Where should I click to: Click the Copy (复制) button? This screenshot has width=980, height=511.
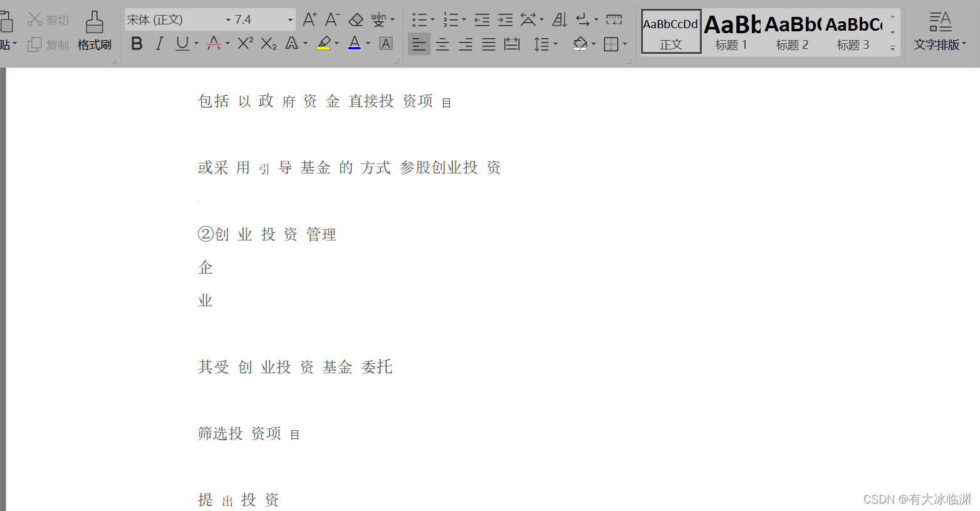click(x=48, y=44)
